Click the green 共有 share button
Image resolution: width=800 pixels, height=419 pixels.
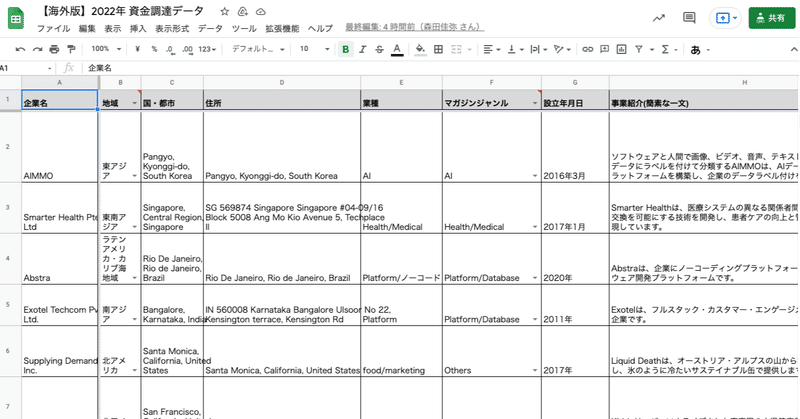coord(771,18)
